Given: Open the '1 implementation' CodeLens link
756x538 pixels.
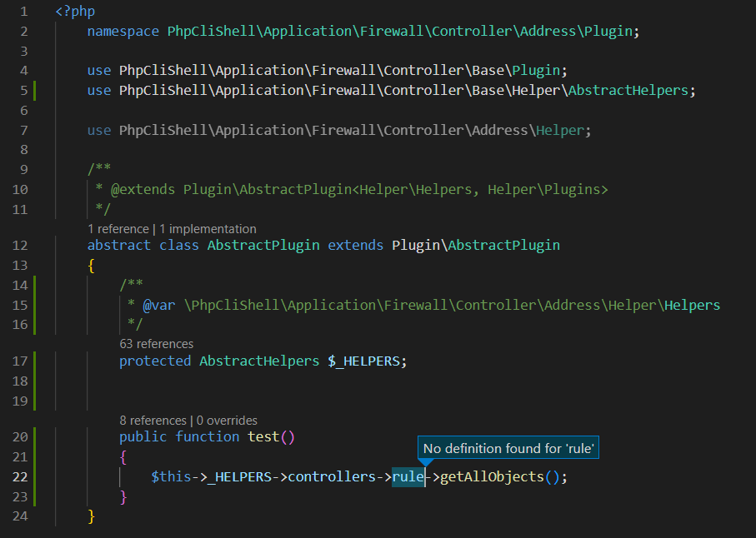Looking at the screenshot, I should 208,228.
